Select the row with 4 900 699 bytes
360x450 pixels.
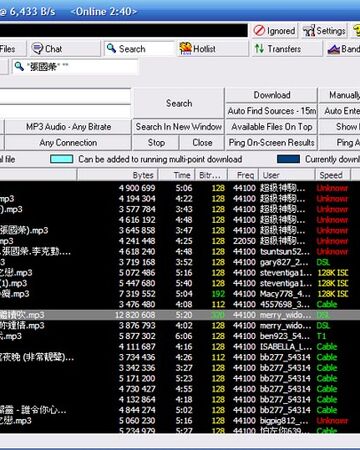180,188
